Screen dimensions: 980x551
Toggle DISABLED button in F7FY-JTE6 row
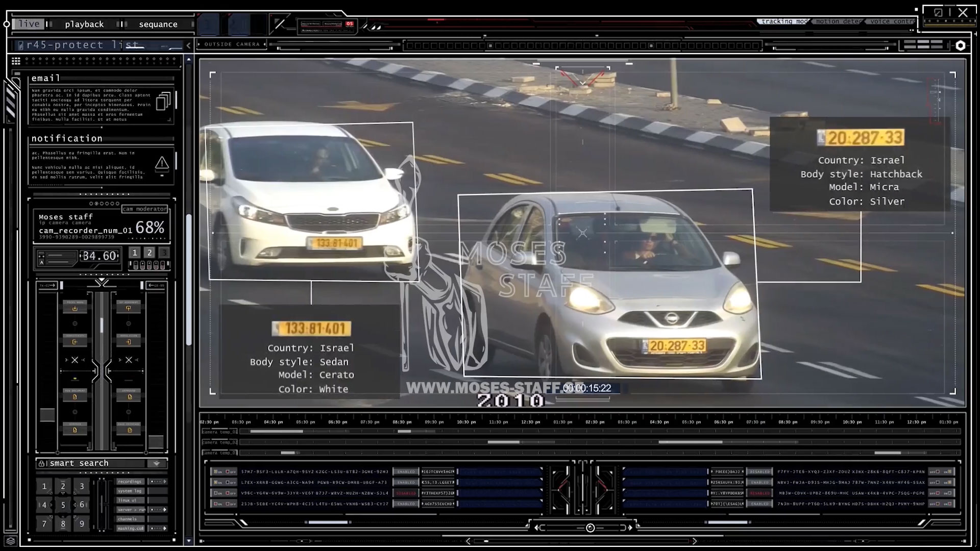(759, 472)
